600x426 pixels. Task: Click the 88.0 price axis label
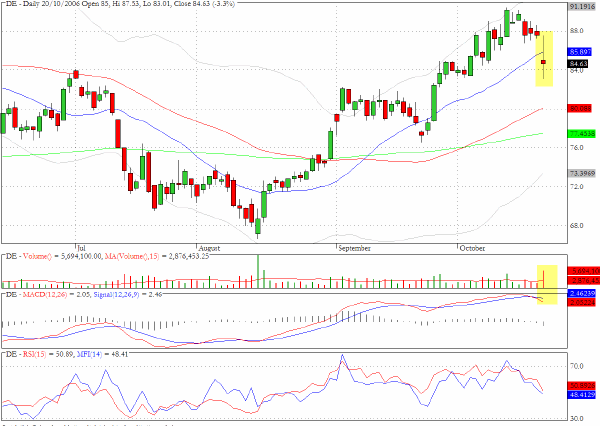(577, 31)
